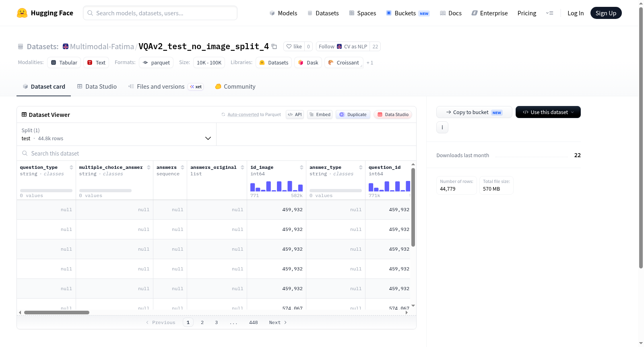Open the Hugging Face logo home link
The width and height of the screenshot is (644, 347).
(x=45, y=13)
